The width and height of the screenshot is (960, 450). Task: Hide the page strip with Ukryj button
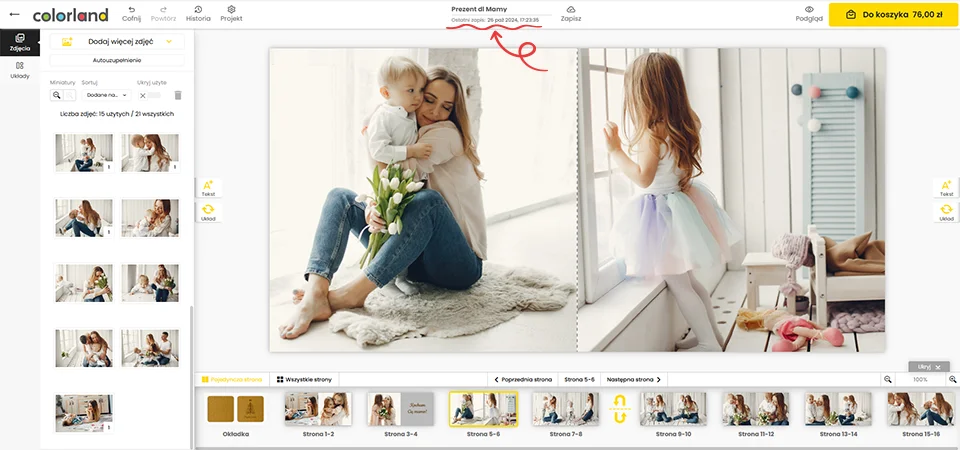click(929, 367)
